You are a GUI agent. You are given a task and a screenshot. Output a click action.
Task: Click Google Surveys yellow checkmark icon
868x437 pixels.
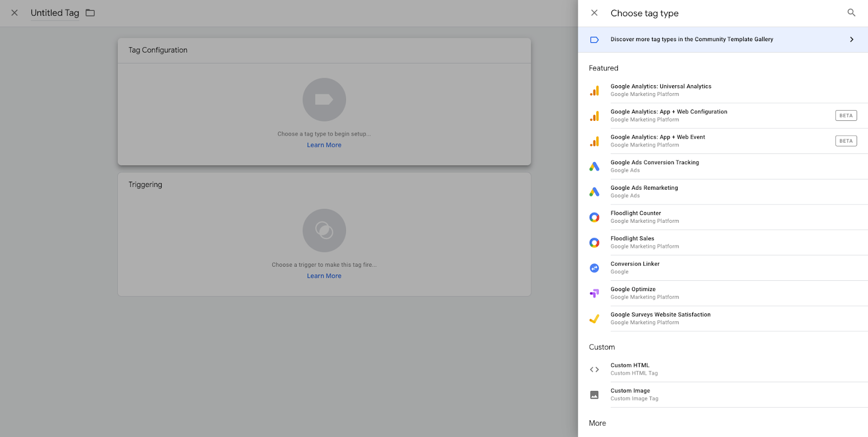pos(595,319)
